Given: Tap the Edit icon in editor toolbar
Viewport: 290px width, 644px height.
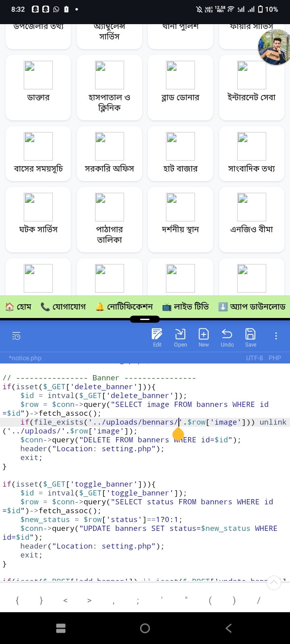Looking at the screenshot, I should click(x=157, y=337).
